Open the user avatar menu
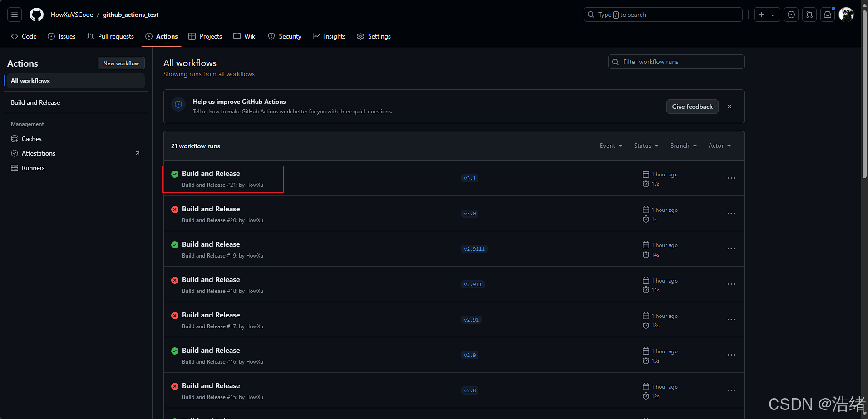The width and height of the screenshot is (868, 419). 846,15
